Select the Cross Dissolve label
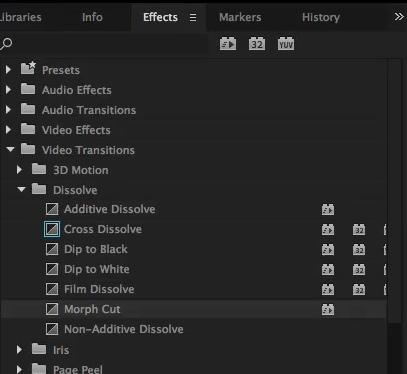Screen dimensions: 407x374 [103, 229]
